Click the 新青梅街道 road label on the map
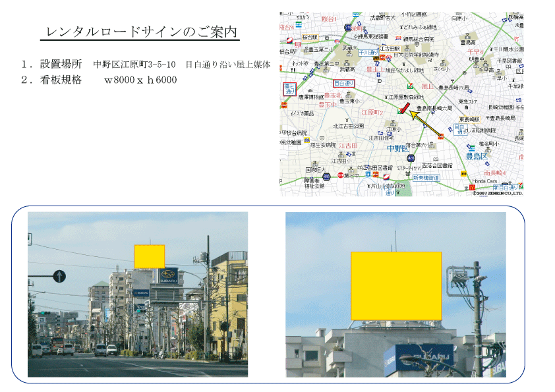The image size is (555, 392). [426, 178]
